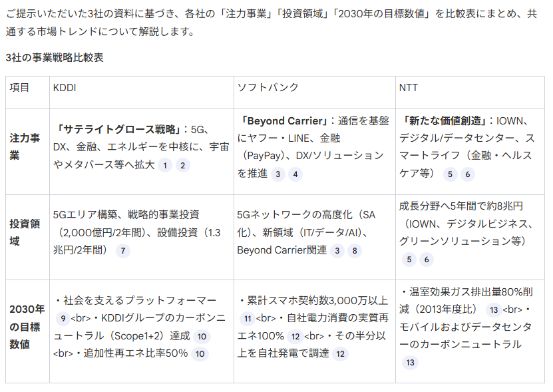The width and height of the screenshot is (553, 392).
Task: Open citation 5 after NTT「ケア等）」text
Action: click(x=450, y=174)
